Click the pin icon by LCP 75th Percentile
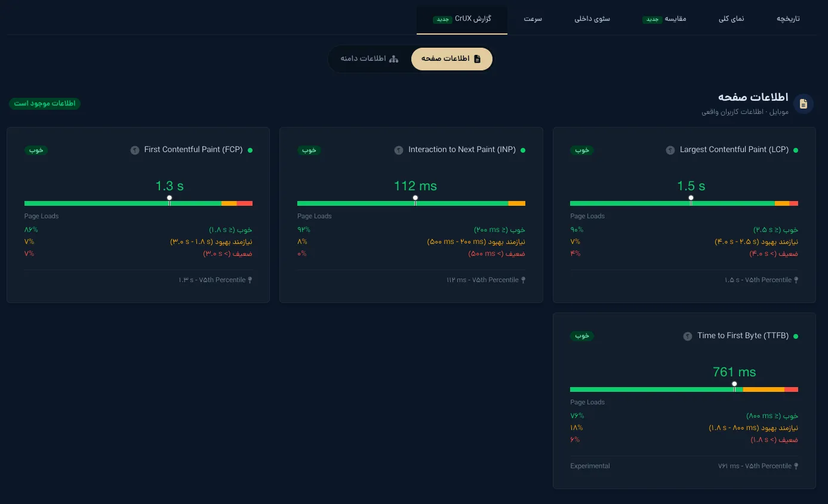 [x=796, y=280]
